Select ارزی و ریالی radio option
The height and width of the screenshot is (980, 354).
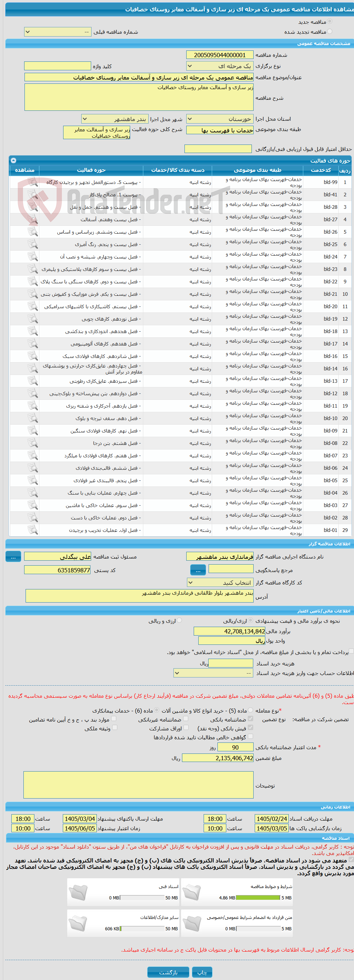click(179, 621)
